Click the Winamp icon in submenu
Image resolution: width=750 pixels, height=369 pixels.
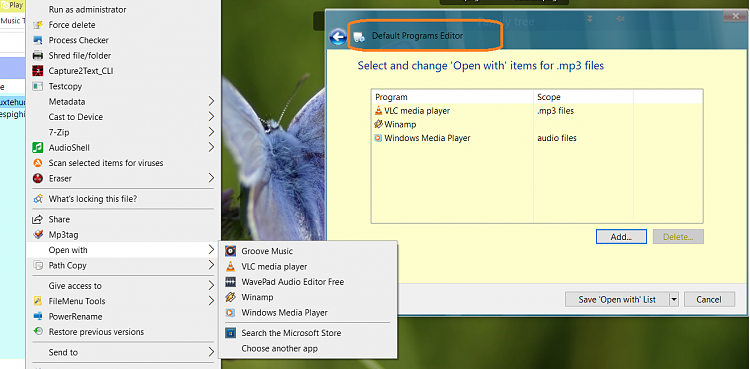point(231,297)
